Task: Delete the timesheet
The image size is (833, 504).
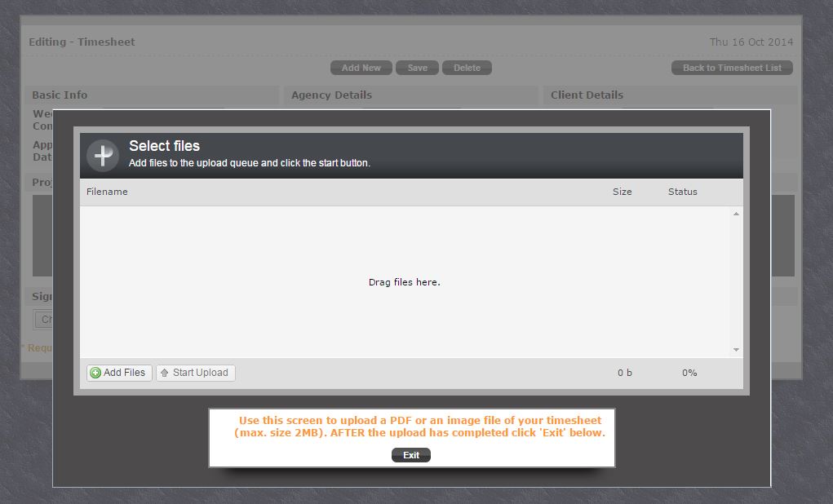Action: coord(467,68)
